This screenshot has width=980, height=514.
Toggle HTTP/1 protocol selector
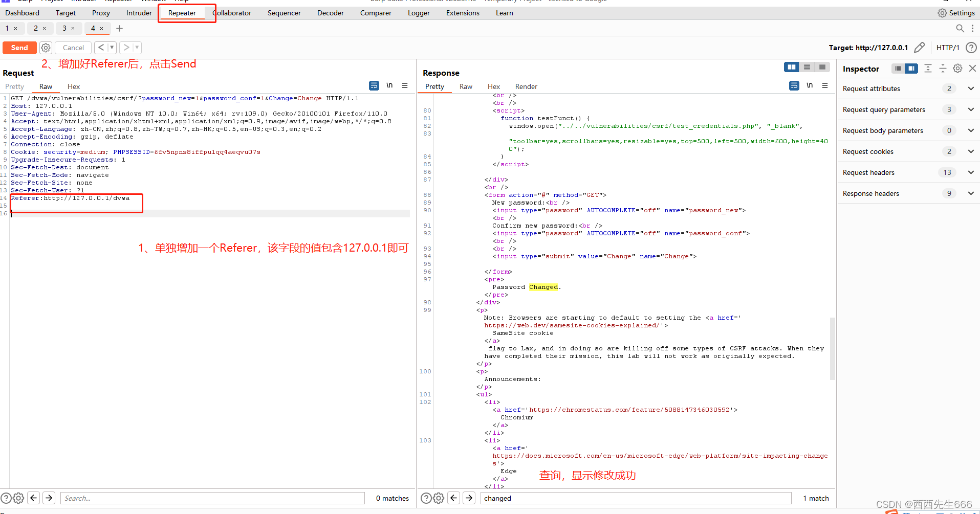(x=948, y=48)
